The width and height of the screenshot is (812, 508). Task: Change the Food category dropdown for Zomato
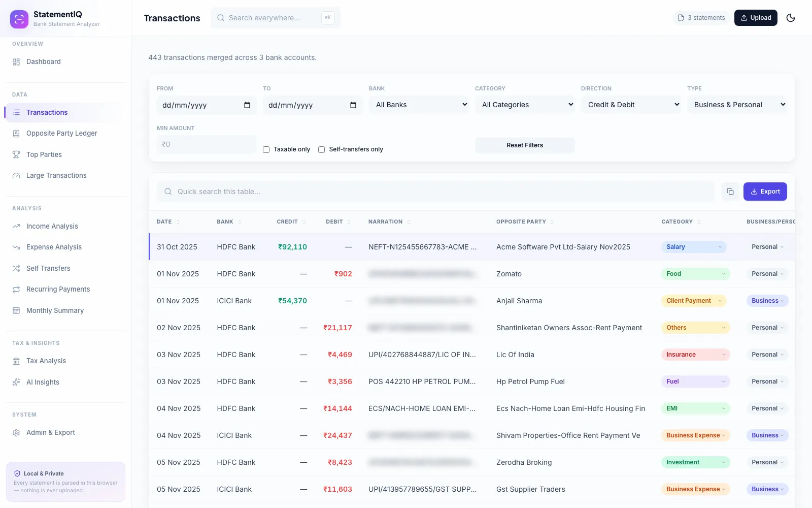click(x=695, y=274)
